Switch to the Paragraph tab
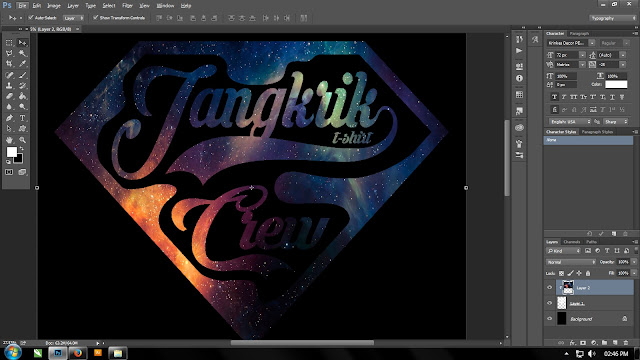 click(579, 33)
